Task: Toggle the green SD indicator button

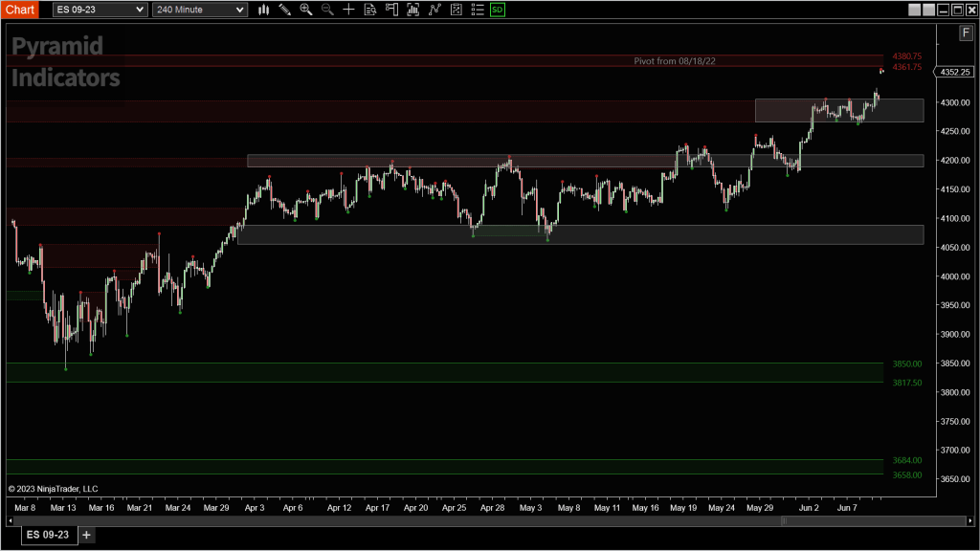Action: (497, 10)
